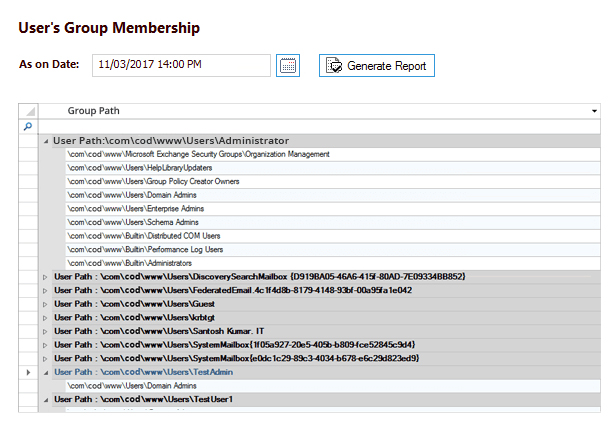Click the As on Date input field
The image size is (612, 430).
[x=181, y=65]
